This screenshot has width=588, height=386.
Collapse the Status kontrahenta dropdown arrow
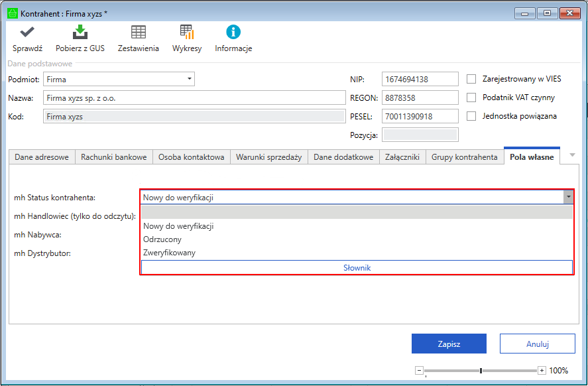tap(568, 197)
